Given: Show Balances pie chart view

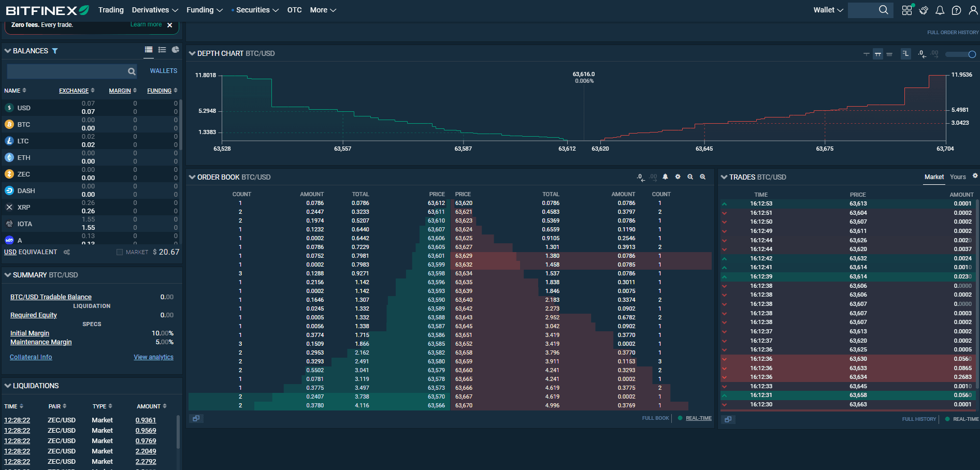Looking at the screenshot, I should [176, 50].
